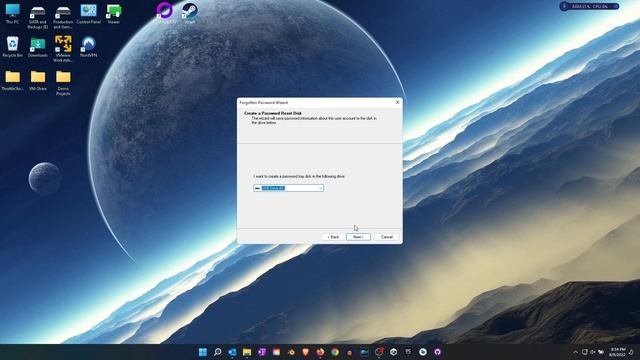Open This PC desktop icon
The image size is (640, 360).
pyautogui.click(x=12, y=14)
